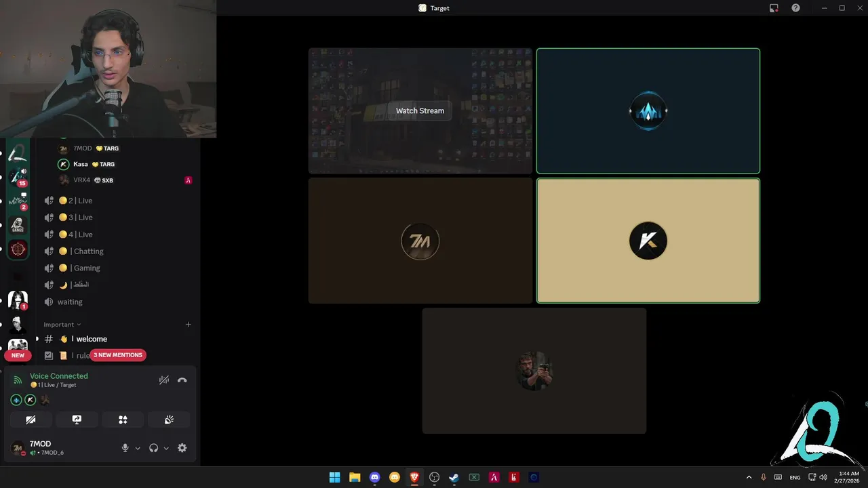Open long-haired avatar server icon
Image resolution: width=868 pixels, height=488 pixels.
[18, 300]
